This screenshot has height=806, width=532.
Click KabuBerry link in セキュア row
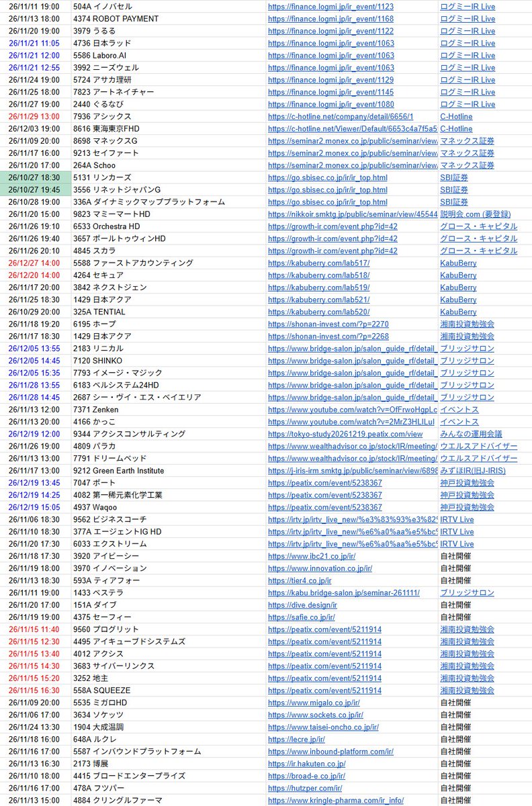[458, 275]
